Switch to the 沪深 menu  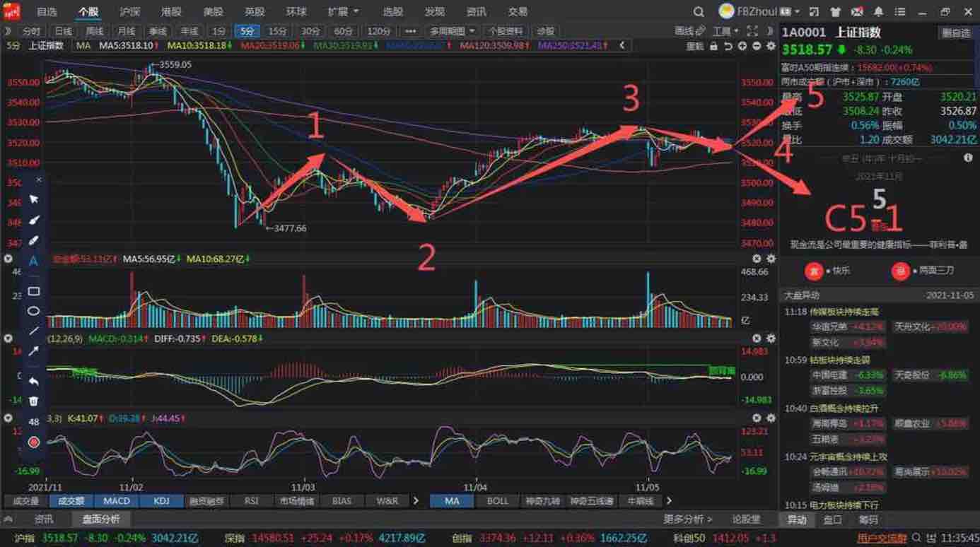click(x=129, y=12)
